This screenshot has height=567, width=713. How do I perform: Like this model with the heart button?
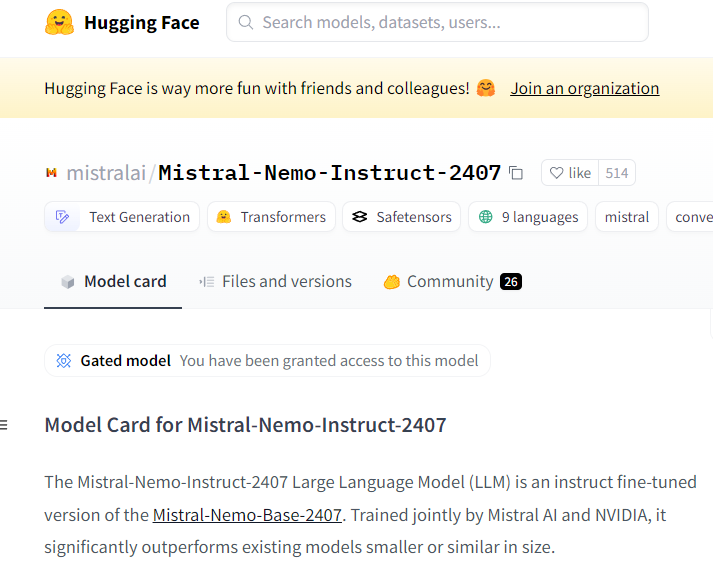[570, 173]
